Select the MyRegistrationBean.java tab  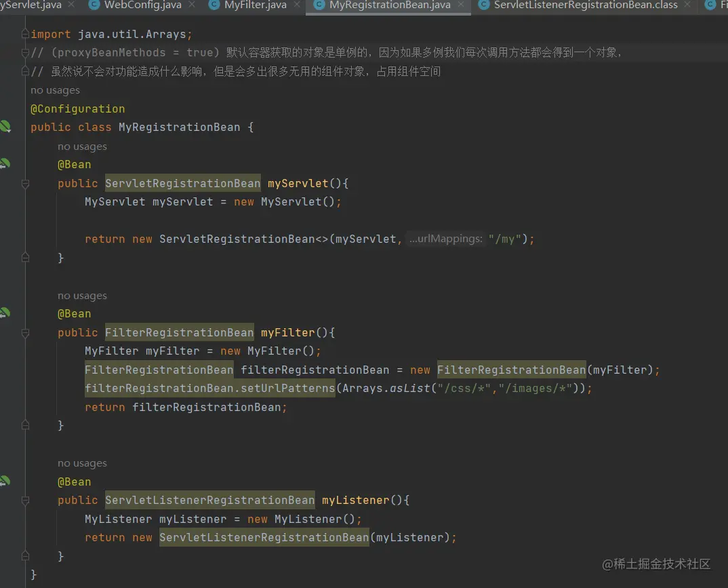point(390,5)
